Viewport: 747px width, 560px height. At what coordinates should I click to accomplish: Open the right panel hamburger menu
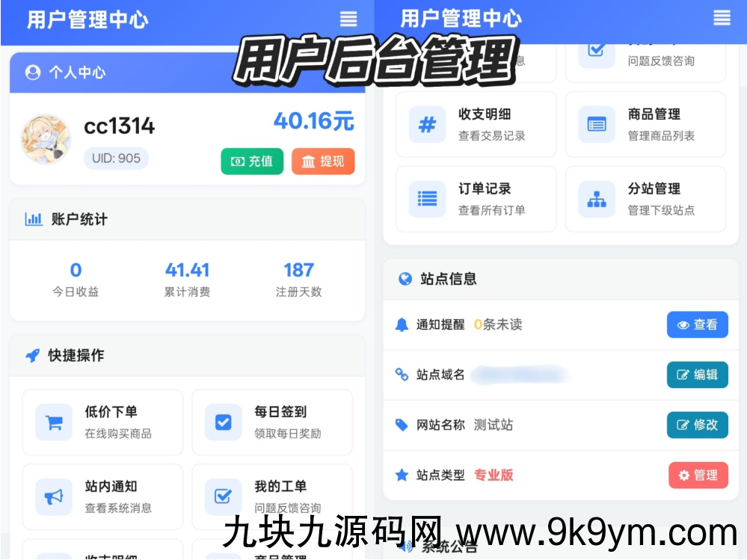tap(722, 19)
